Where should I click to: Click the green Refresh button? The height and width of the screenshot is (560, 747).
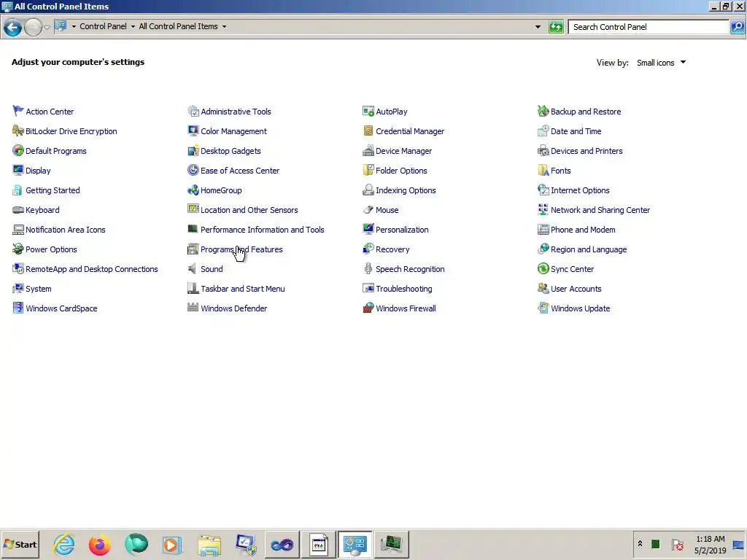556,27
